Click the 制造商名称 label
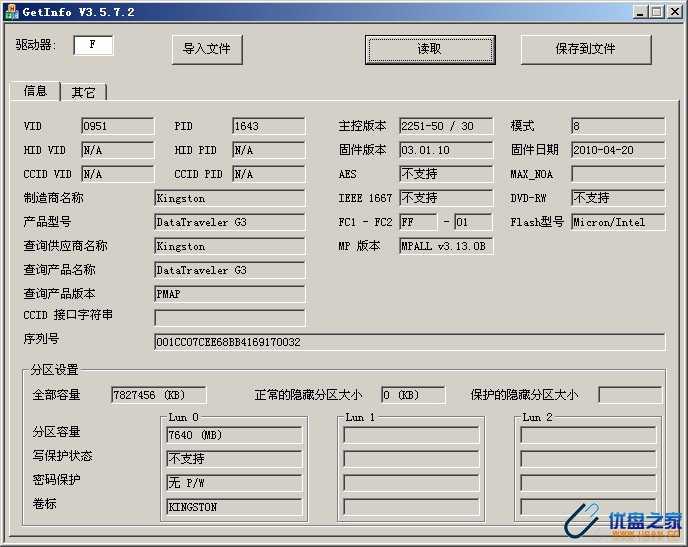This screenshot has height=547, width=688. pos(54,198)
